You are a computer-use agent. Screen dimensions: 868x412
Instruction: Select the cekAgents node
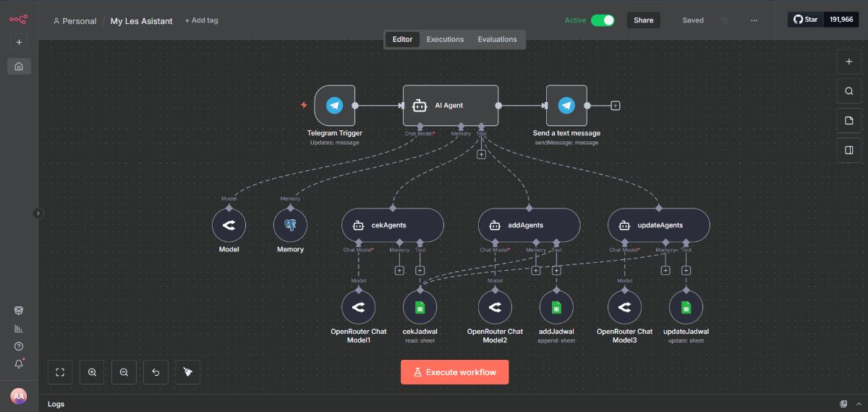[393, 225]
